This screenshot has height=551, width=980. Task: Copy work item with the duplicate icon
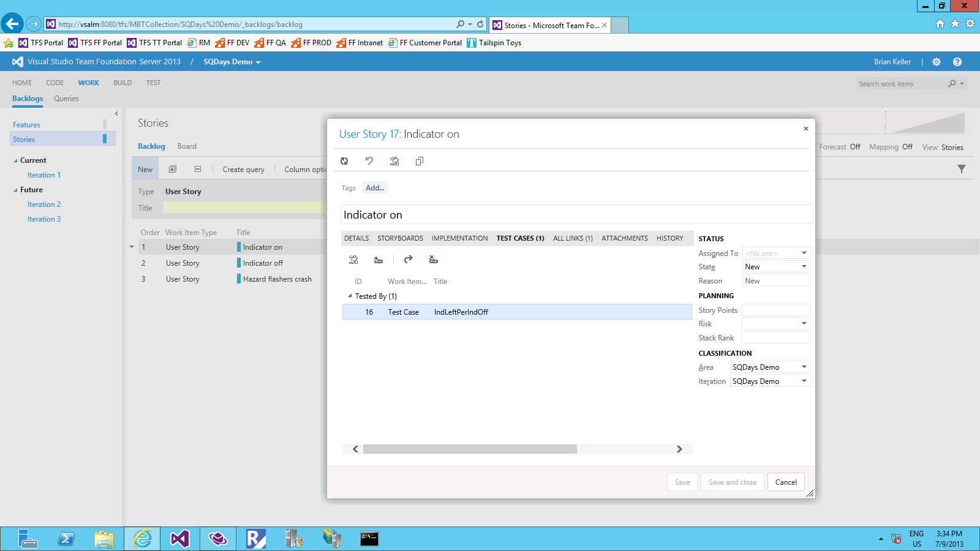click(420, 161)
